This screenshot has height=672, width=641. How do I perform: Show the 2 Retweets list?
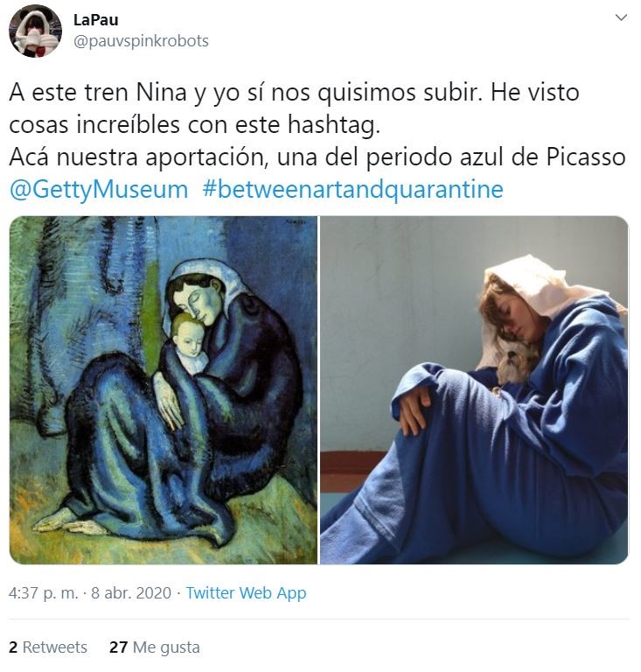click(48, 647)
